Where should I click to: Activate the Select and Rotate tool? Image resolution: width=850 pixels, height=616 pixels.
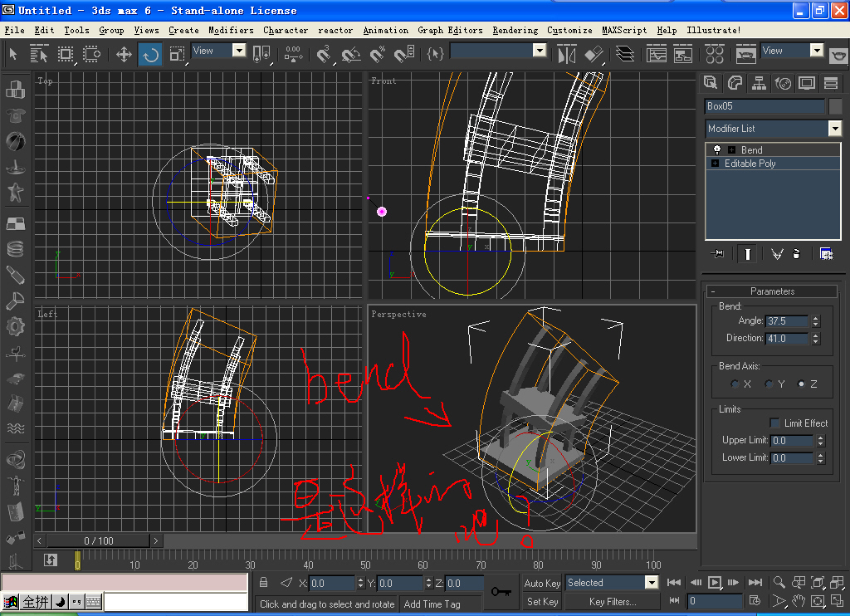150,54
